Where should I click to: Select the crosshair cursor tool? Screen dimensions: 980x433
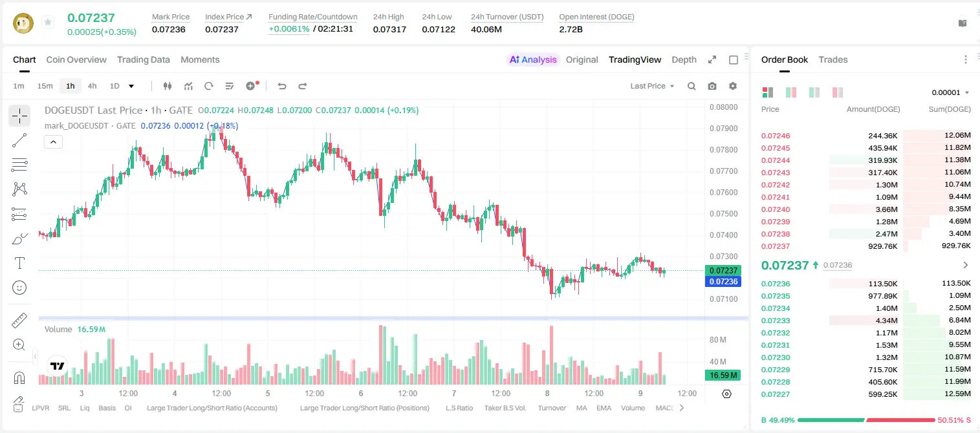[x=19, y=116]
